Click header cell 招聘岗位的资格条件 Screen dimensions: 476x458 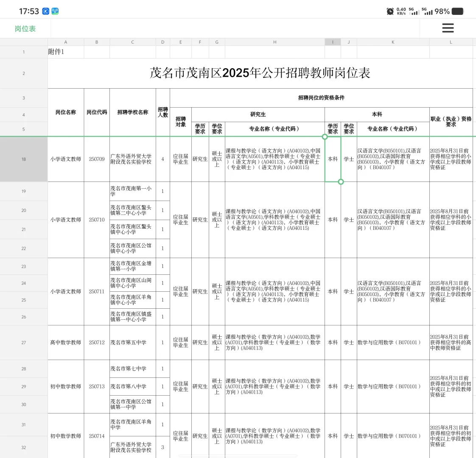click(x=321, y=98)
